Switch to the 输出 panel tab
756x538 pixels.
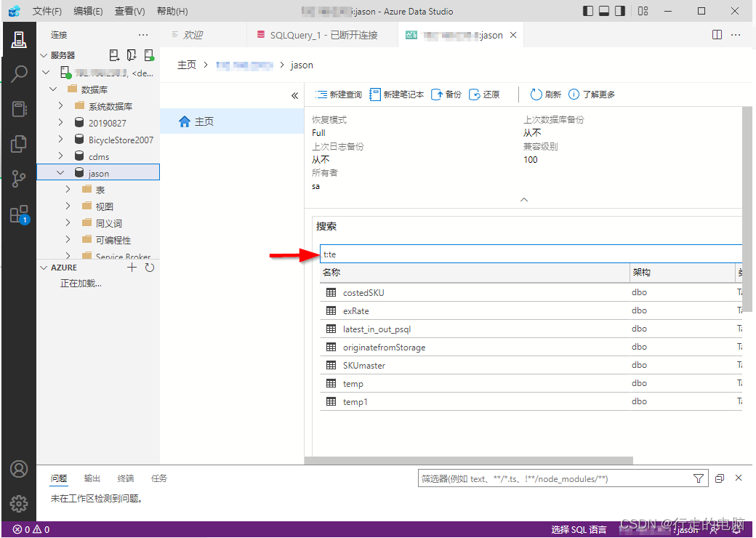[92, 478]
